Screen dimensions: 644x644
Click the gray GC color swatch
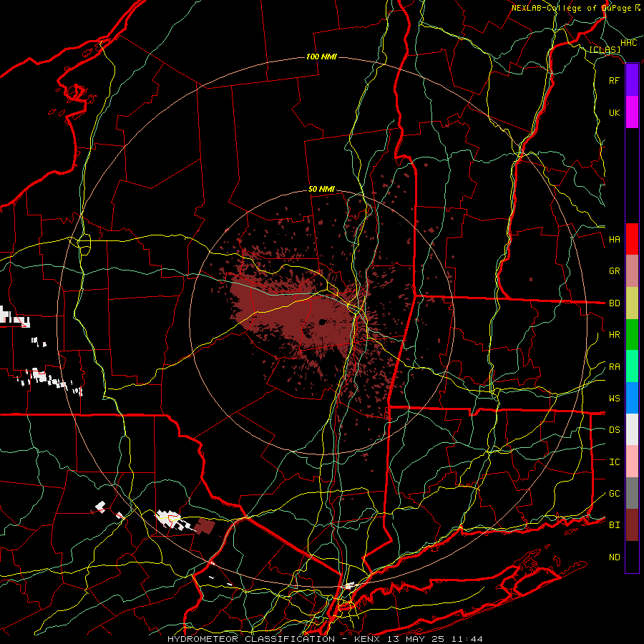point(632,493)
